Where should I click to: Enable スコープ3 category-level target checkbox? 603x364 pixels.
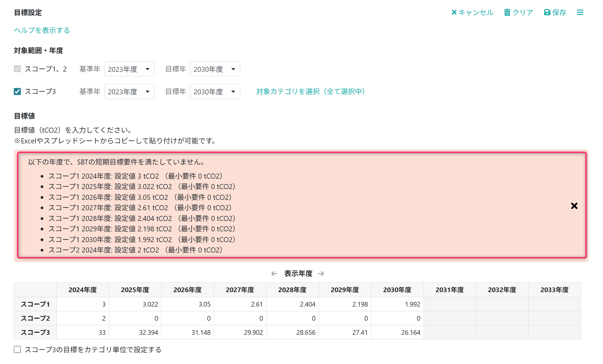coord(17,350)
